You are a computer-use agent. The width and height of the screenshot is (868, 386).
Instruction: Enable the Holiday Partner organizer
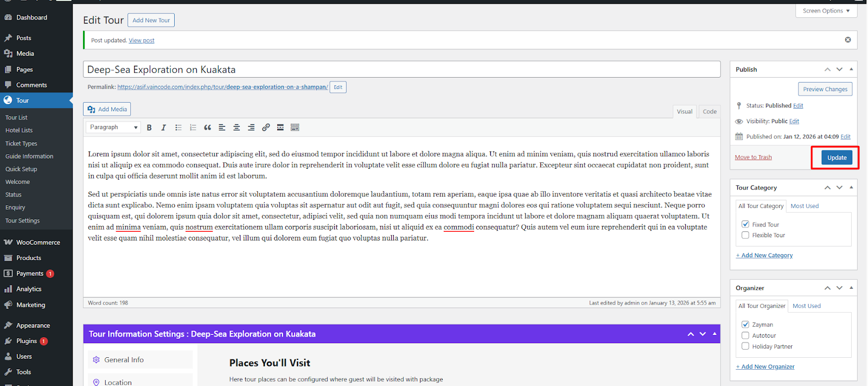(x=745, y=346)
